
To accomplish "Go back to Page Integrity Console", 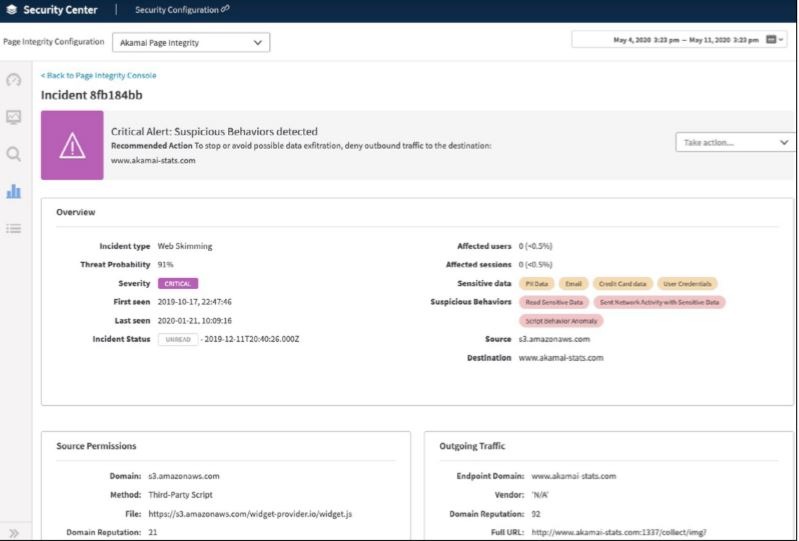I will [x=98, y=75].
